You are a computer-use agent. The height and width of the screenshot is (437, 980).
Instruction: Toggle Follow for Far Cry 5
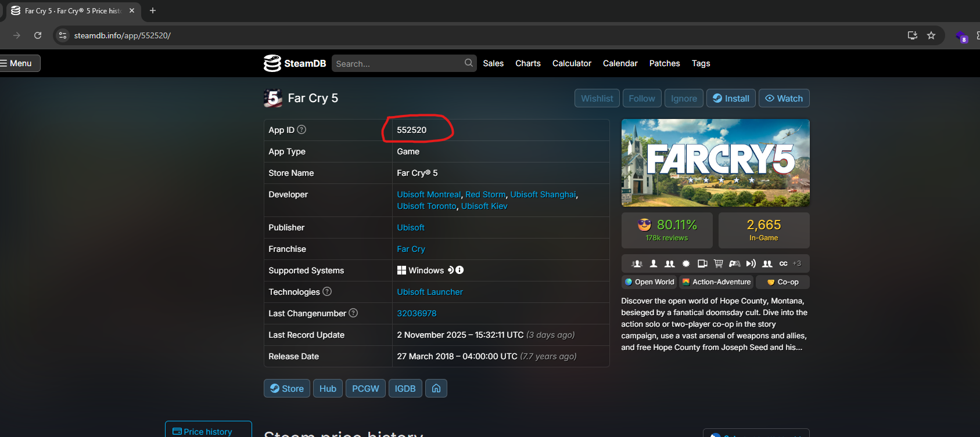point(642,98)
